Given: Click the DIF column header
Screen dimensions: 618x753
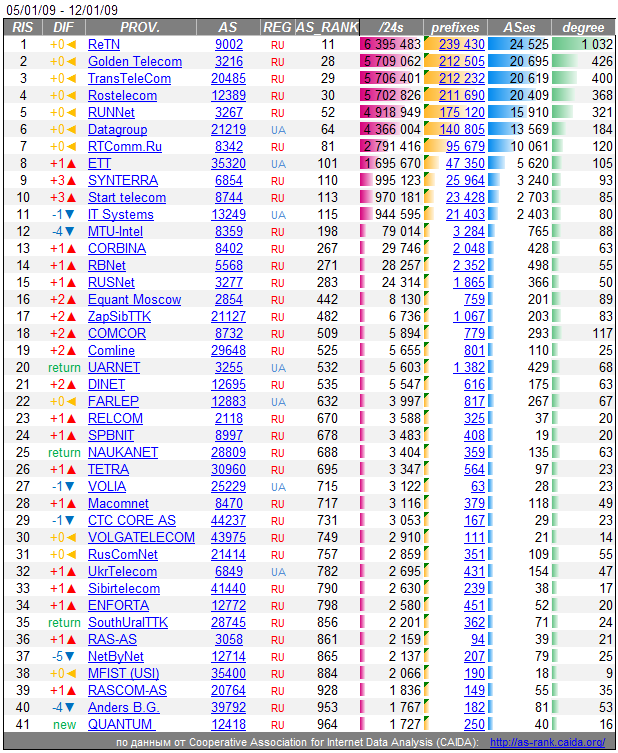Looking at the screenshot, I should pos(63,27).
